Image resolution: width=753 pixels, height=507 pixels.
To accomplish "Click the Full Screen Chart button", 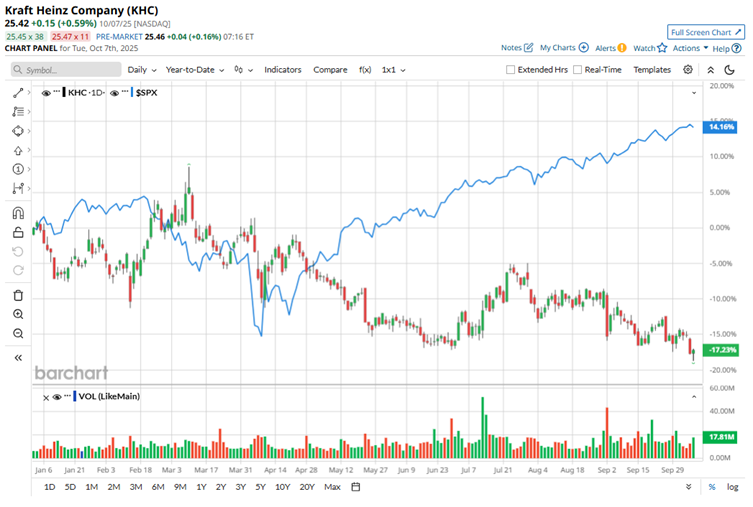I will (x=705, y=32).
